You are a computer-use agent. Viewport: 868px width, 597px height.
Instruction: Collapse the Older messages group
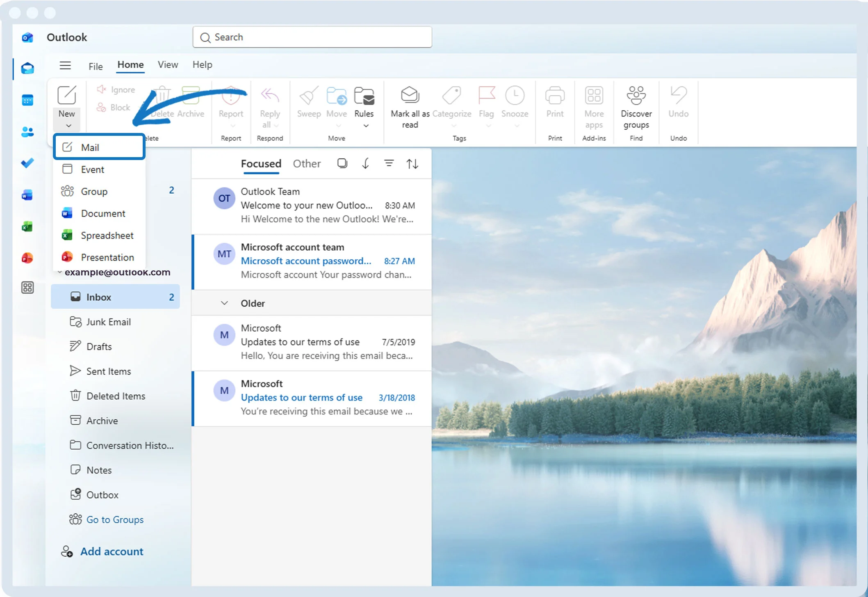224,303
